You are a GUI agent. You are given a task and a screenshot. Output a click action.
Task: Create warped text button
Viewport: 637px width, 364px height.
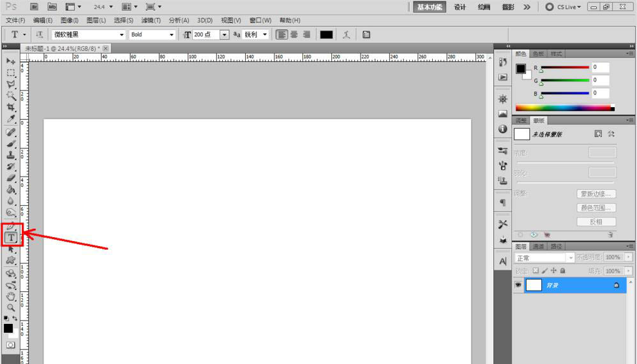346,35
